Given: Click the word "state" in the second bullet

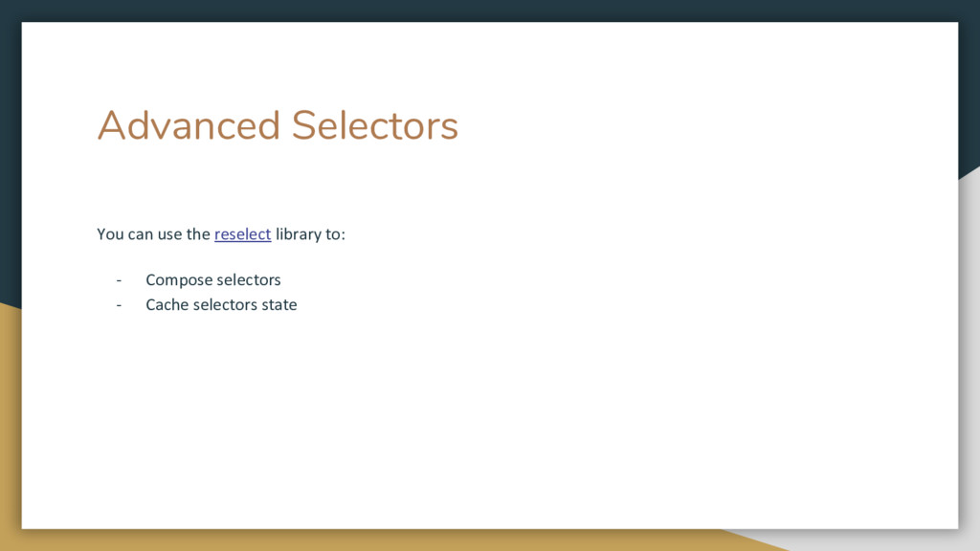Looking at the screenshot, I should pos(279,305).
